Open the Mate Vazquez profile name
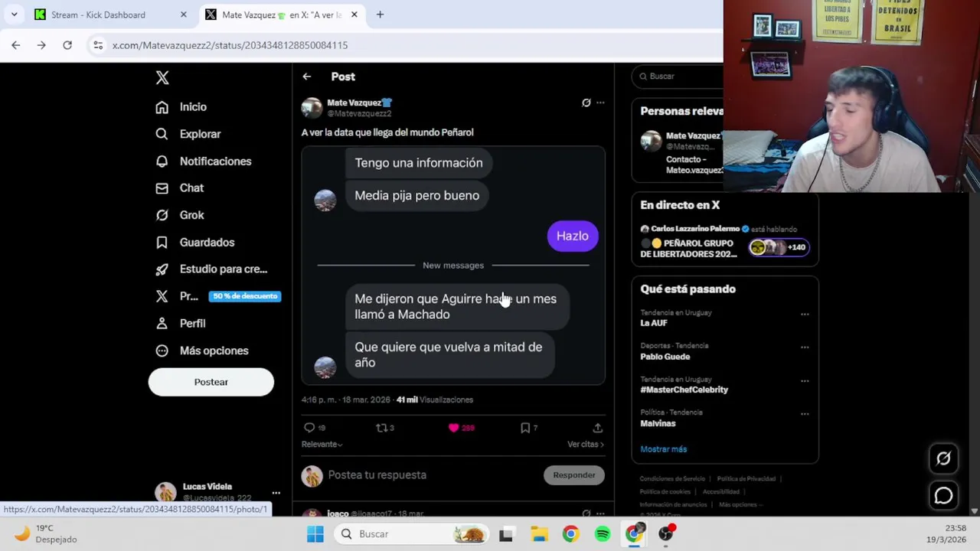Screen dimensions: 980x551 [x=359, y=103]
